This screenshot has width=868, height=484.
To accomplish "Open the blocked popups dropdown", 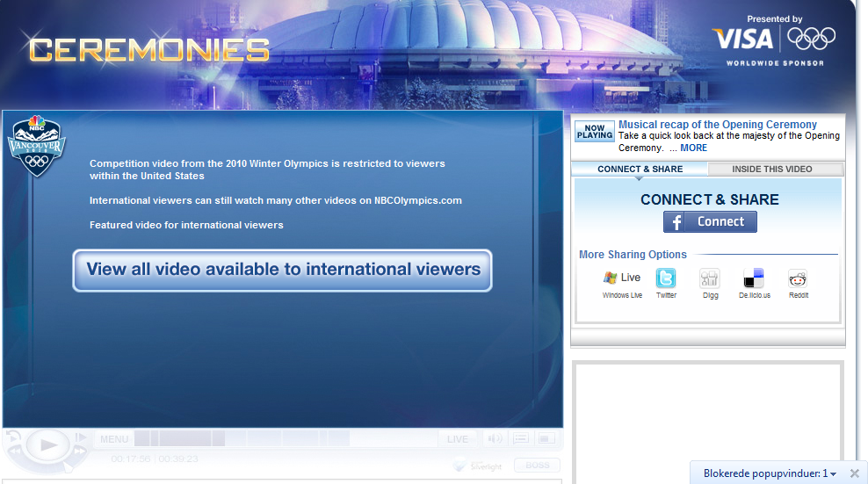I will (832, 474).
